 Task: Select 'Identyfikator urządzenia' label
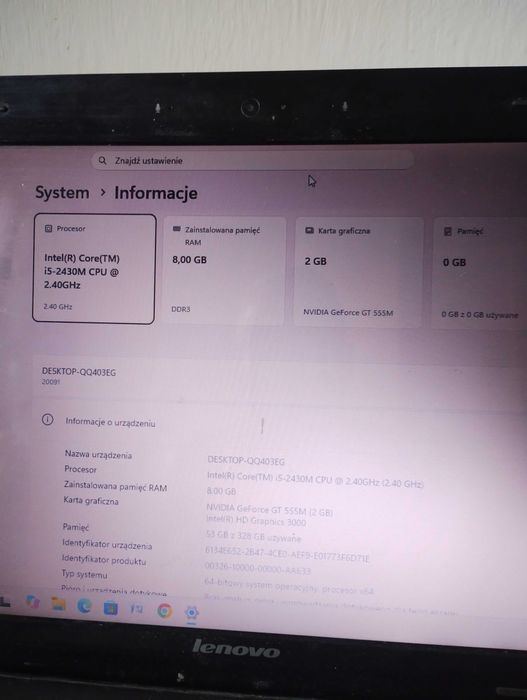(107, 545)
